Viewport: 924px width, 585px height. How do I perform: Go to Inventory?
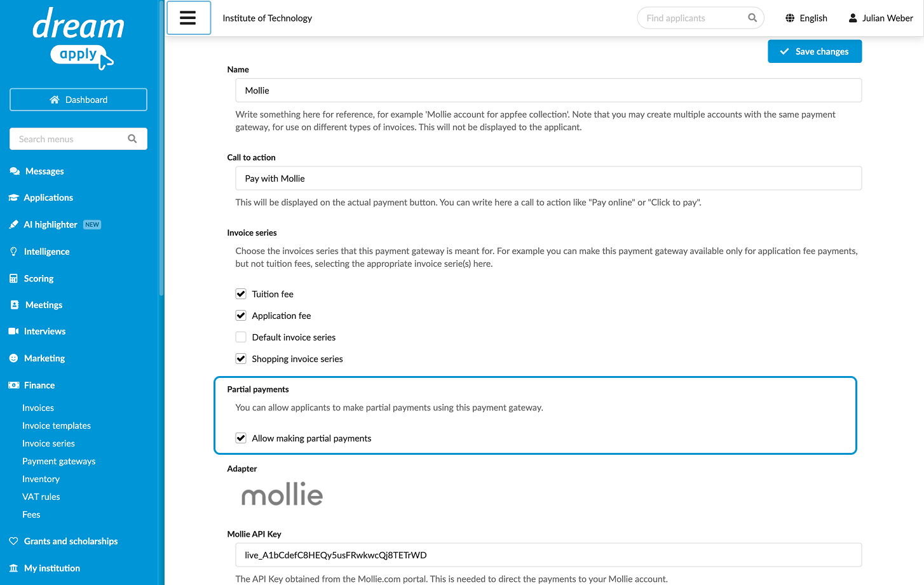(41, 479)
